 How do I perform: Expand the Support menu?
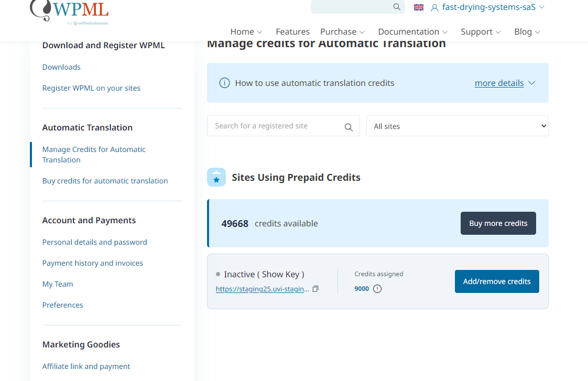click(x=481, y=31)
